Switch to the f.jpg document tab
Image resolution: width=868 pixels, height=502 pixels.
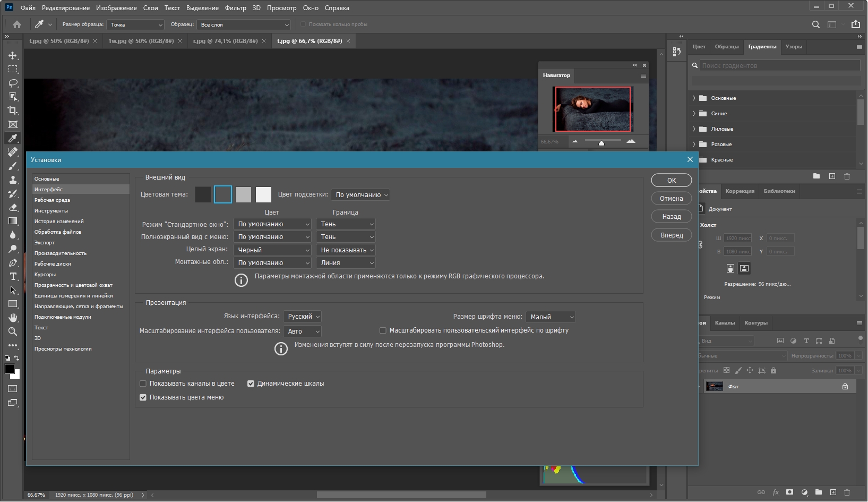[x=59, y=41]
